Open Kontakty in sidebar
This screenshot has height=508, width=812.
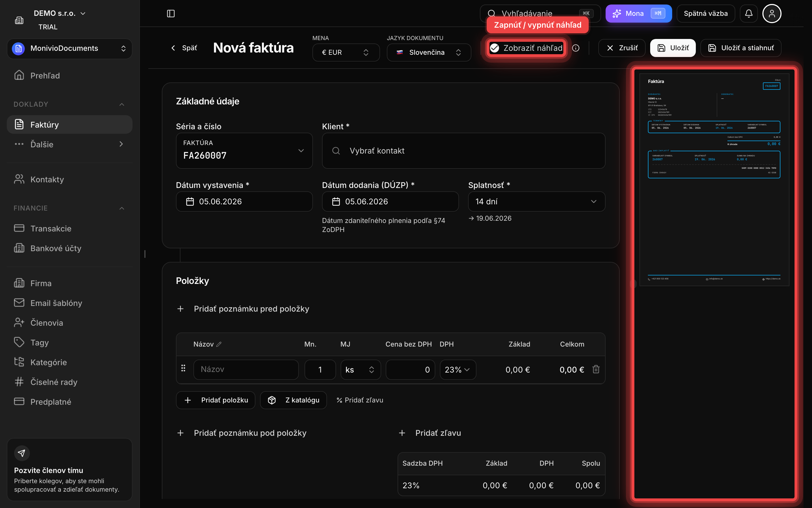pyautogui.click(x=69, y=179)
